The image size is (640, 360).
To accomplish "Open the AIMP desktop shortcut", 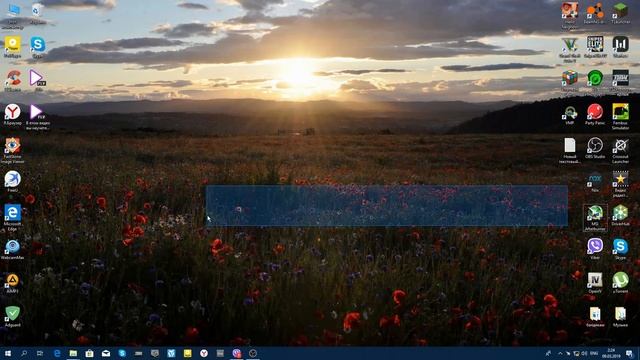I will click(13, 281).
